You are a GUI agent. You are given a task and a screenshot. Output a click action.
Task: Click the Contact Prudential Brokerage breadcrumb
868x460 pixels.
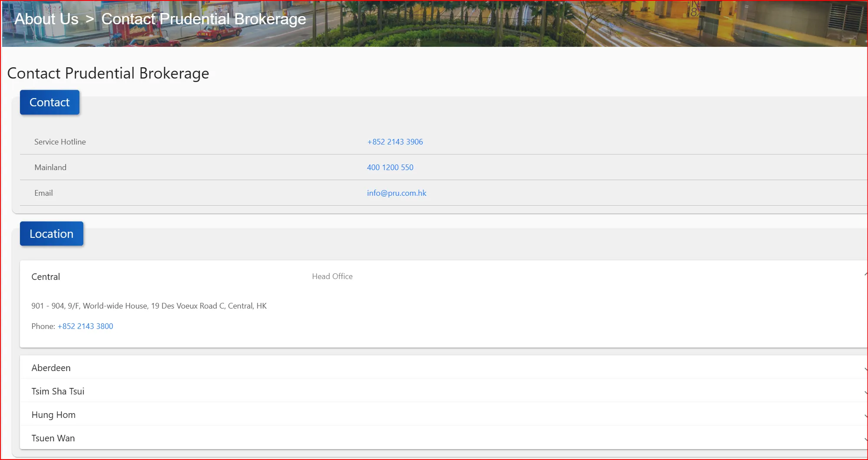(204, 19)
